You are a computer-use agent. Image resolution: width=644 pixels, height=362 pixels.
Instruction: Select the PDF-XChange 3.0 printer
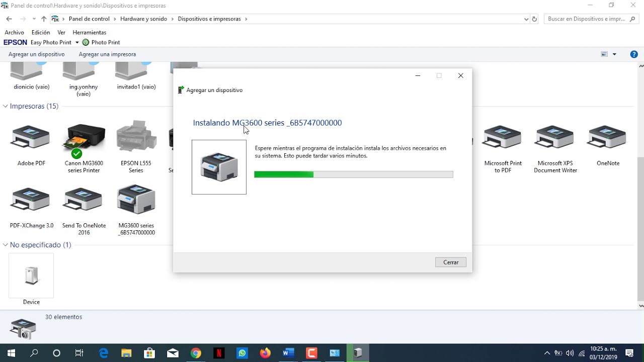[x=31, y=200]
